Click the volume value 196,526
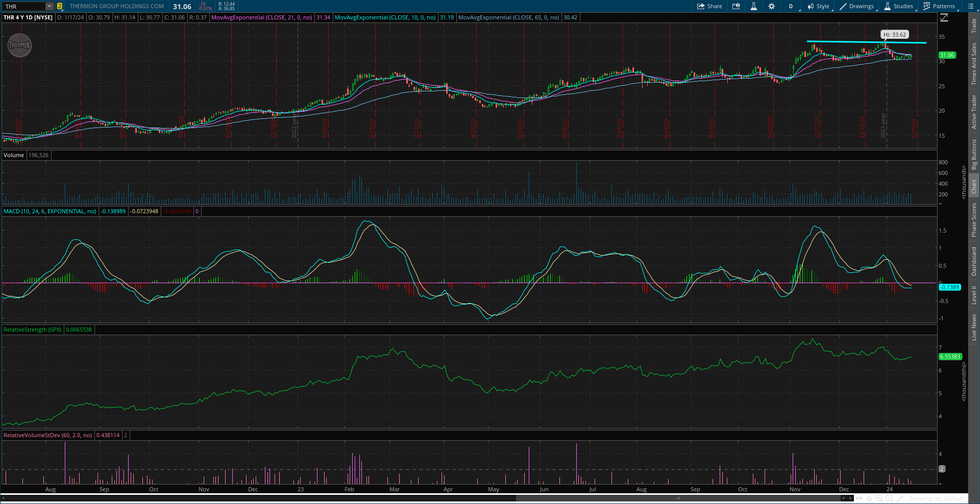Viewport: 980px width, 504px height. point(39,155)
